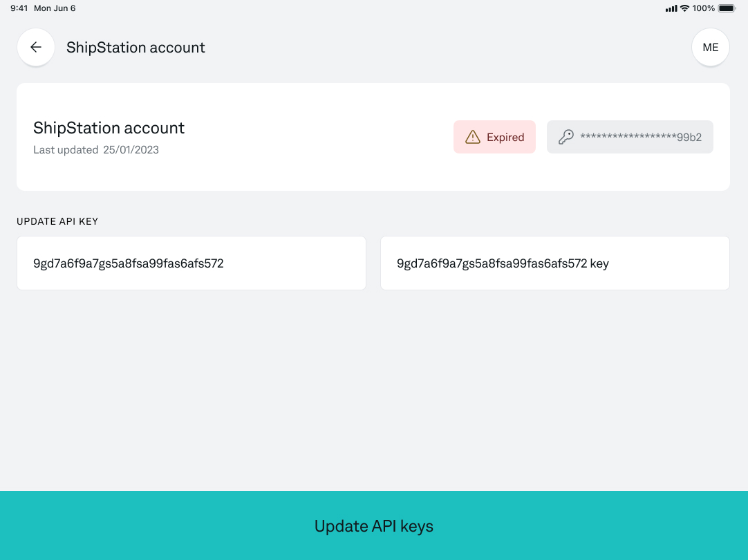Tap the Wi-Fi icon in status bar
Image resolution: width=748 pixels, height=560 pixels.
[684, 8]
